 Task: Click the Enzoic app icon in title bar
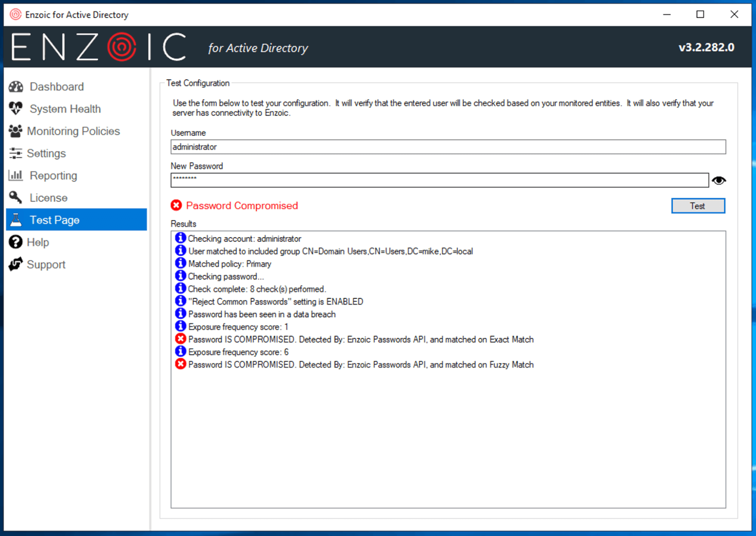15,14
